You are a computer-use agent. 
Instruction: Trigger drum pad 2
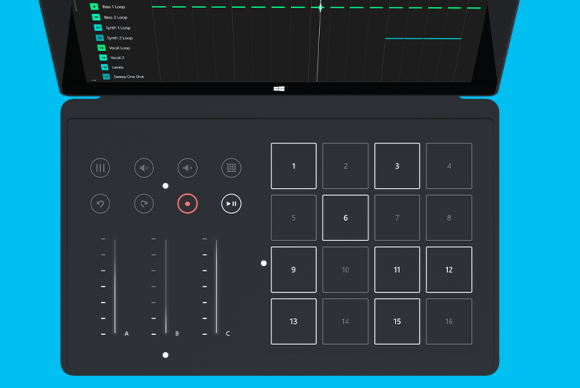coord(345,166)
